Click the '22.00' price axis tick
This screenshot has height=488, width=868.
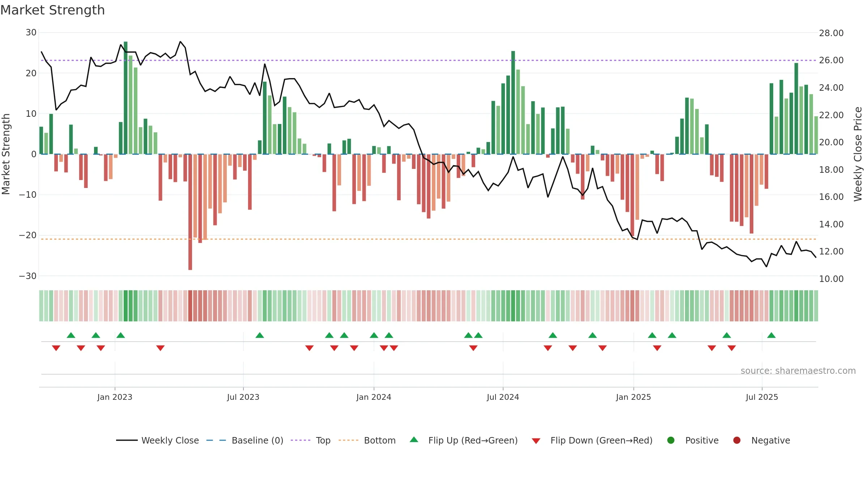point(831,115)
